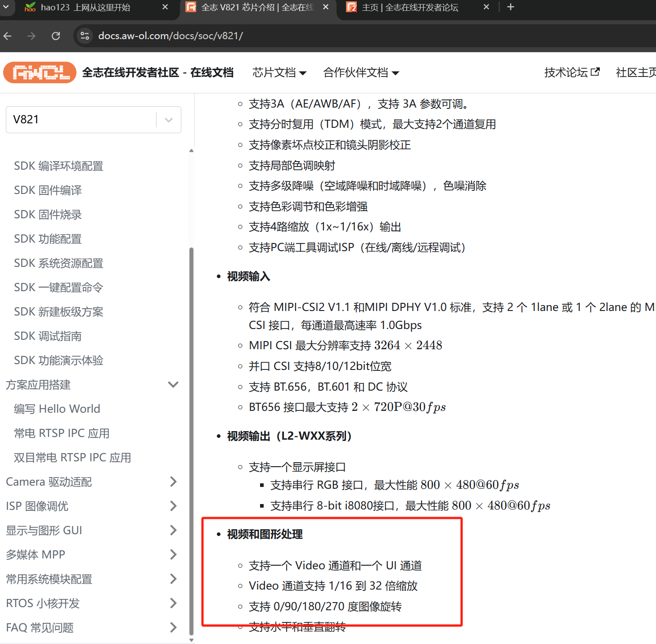
Task: Click the AWOL orange logo
Action: coord(40,72)
